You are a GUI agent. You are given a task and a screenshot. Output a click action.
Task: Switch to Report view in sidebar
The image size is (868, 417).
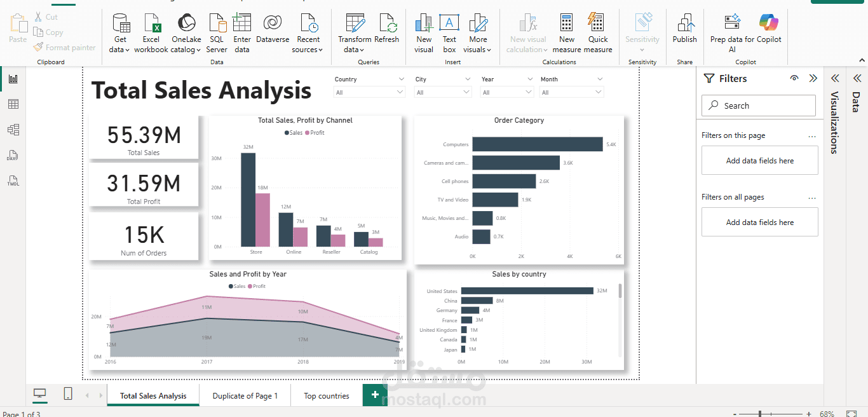coord(13,79)
